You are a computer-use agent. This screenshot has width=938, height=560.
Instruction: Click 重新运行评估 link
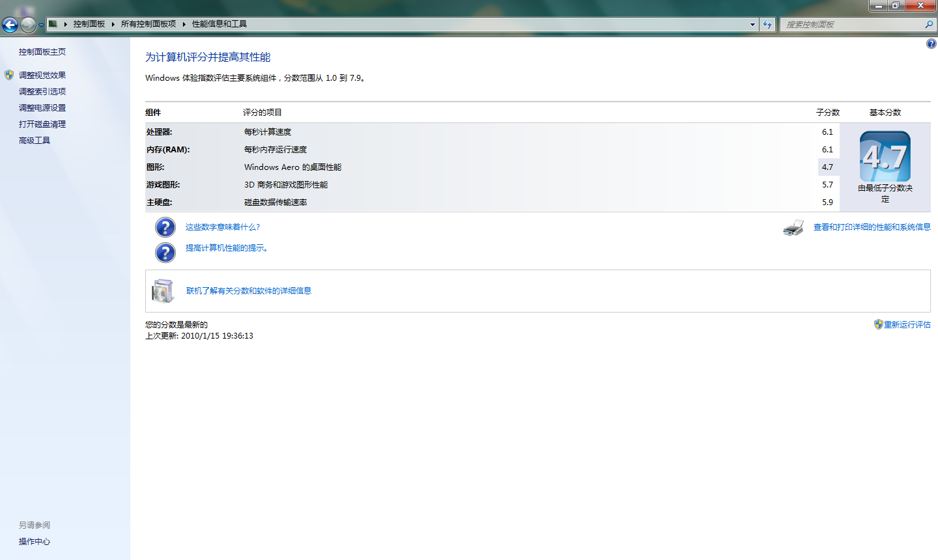(907, 325)
